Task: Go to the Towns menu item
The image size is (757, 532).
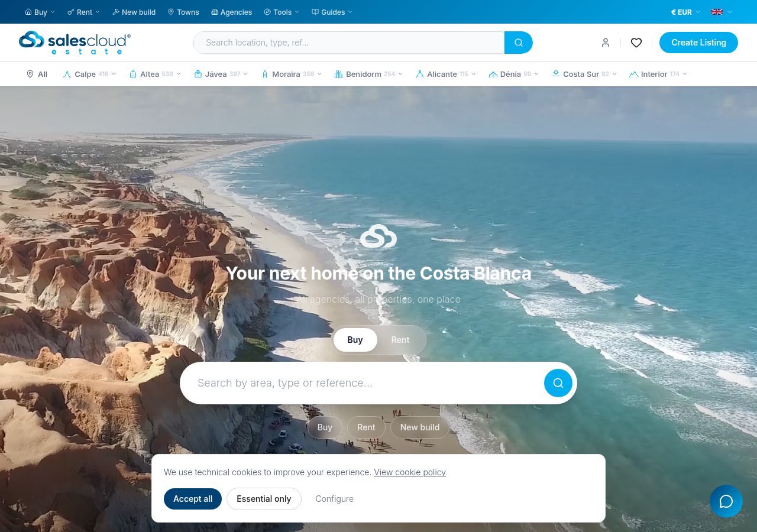Action: coord(183,12)
